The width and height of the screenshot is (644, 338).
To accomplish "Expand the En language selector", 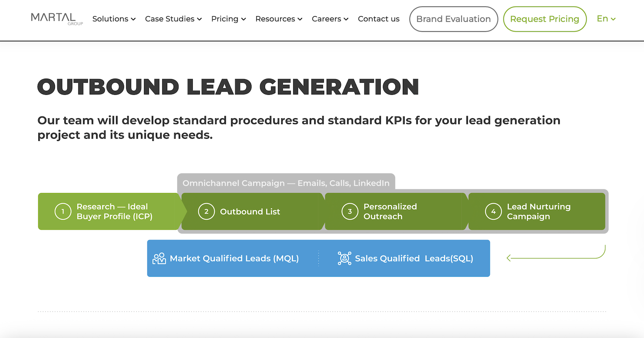I will pos(606,19).
